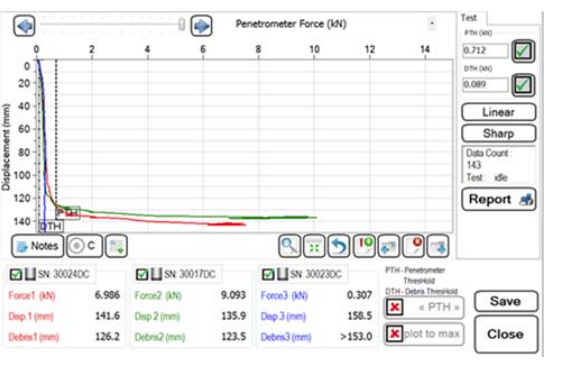The height and width of the screenshot is (372, 561).
Task: Toggle the SN 30017DC checkbox
Action: pos(142,275)
